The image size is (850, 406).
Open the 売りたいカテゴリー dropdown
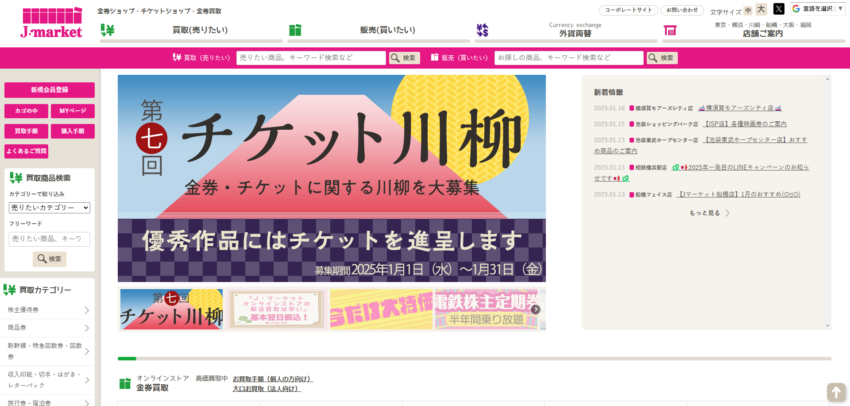coord(49,208)
